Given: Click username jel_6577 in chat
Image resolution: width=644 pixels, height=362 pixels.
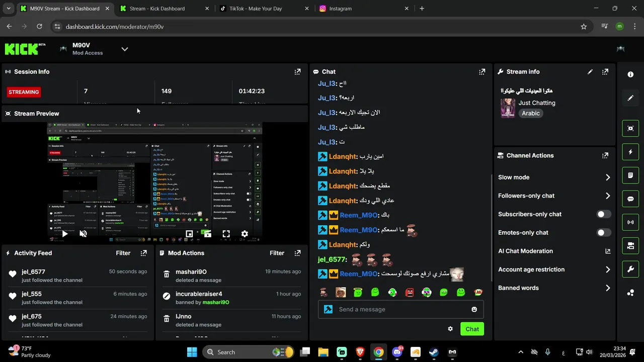Looking at the screenshot, I should point(332,259).
